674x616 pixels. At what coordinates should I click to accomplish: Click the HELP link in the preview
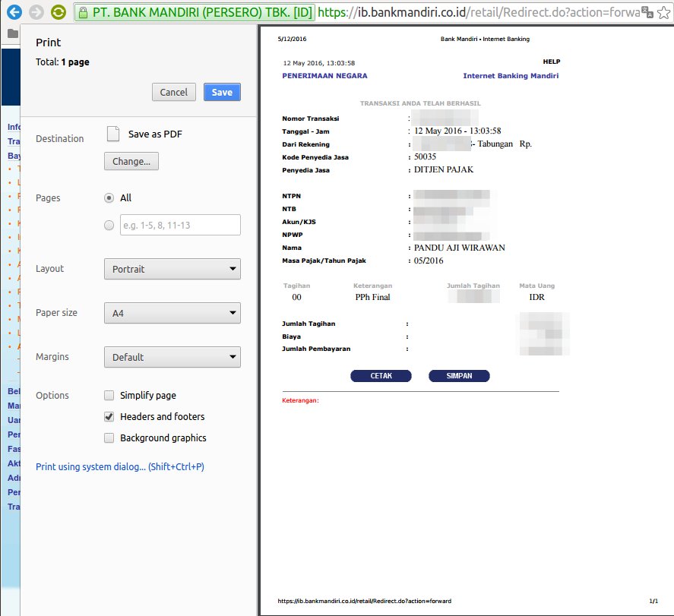pos(552,62)
